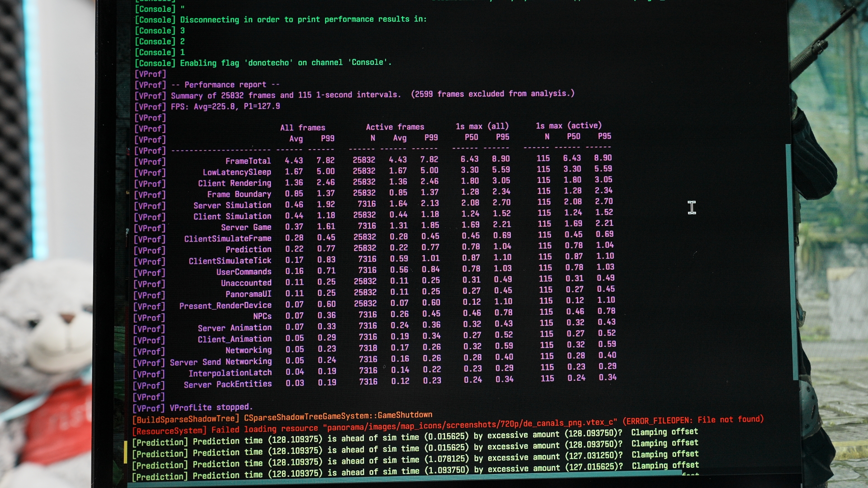Click the BuildSparseShadowTree GameShutdown line
Viewport: 868px width, 488px height.
282,417
